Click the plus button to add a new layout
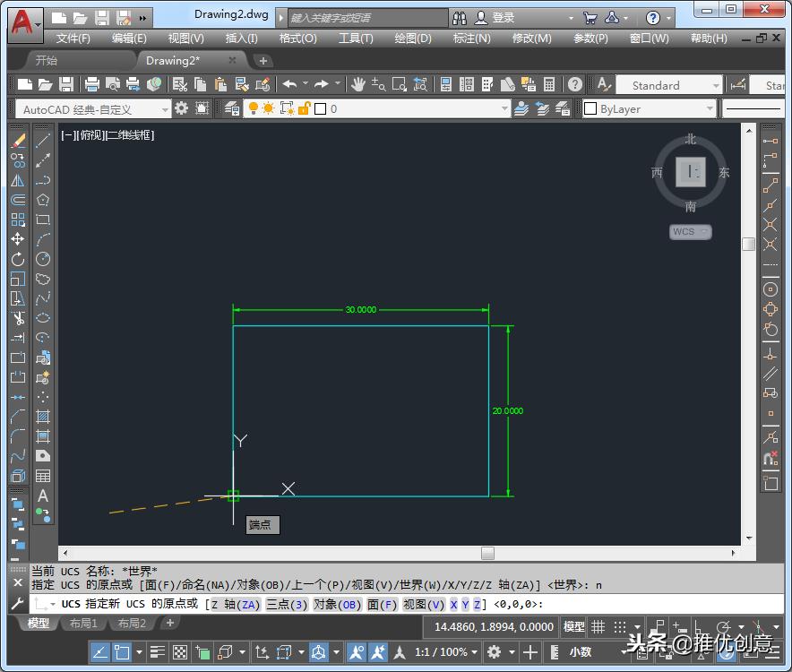This screenshot has width=792, height=672. tap(169, 622)
